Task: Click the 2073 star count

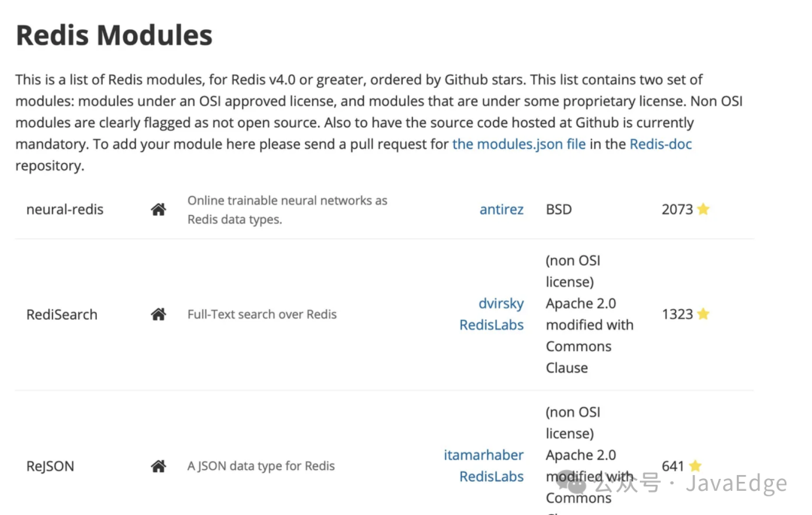Action: [x=677, y=210]
